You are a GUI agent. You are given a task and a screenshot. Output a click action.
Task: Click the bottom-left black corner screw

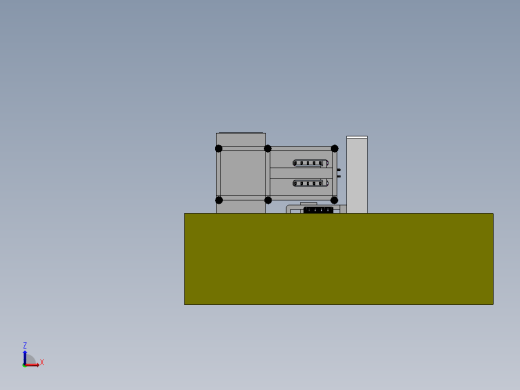(219, 200)
